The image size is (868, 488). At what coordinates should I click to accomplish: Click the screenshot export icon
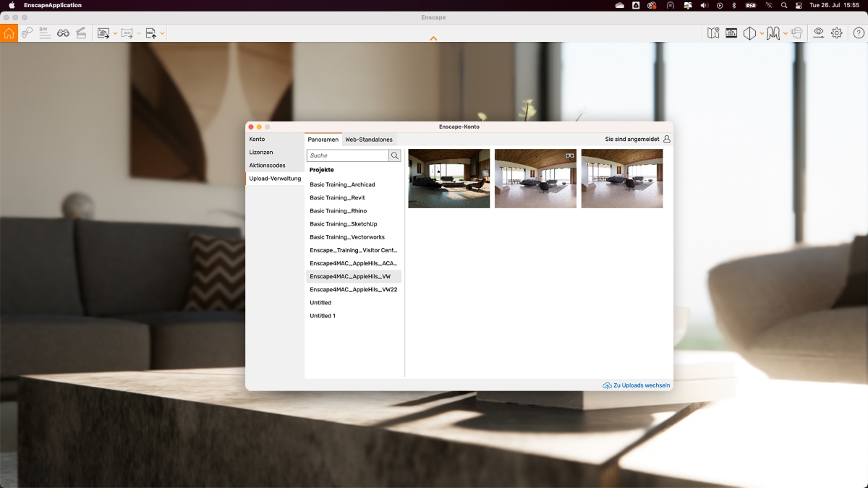[x=103, y=33]
